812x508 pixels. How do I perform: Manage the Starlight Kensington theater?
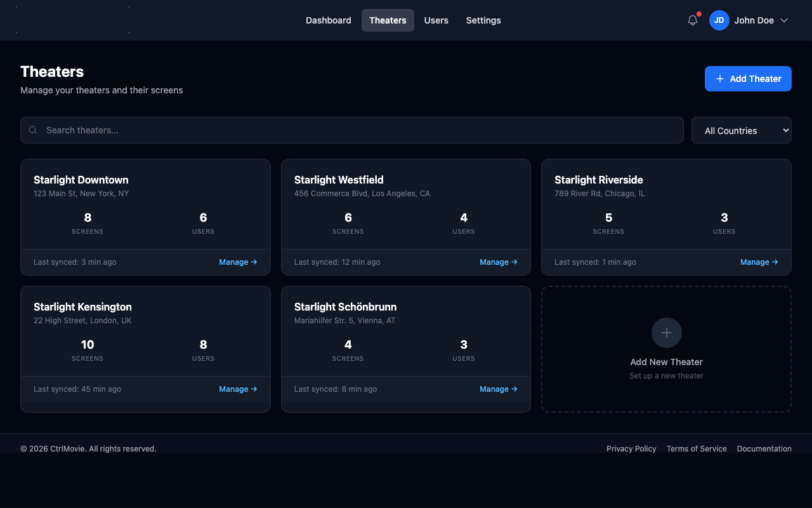point(238,389)
